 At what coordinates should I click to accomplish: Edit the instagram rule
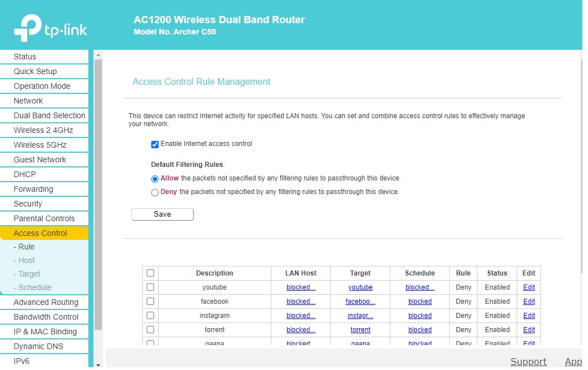(x=529, y=316)
